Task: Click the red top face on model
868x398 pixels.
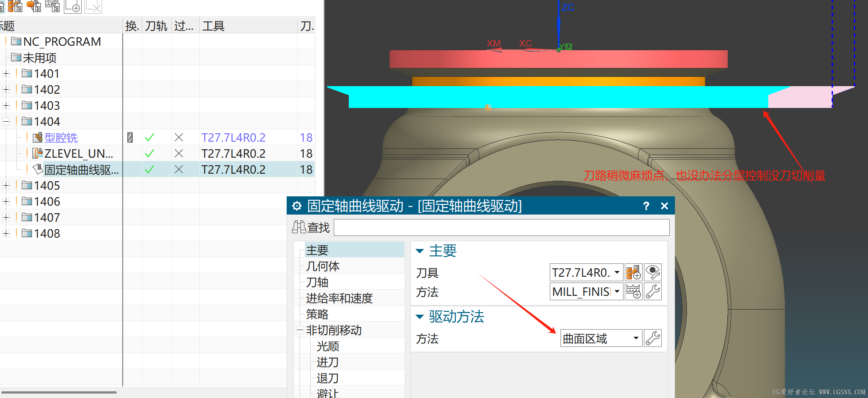Action: click(x=558, y=59)
